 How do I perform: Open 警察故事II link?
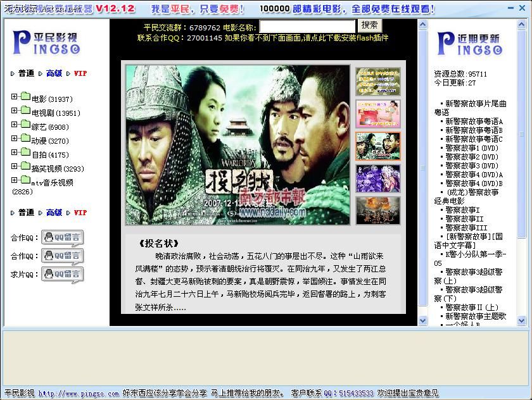pos(464,219)
